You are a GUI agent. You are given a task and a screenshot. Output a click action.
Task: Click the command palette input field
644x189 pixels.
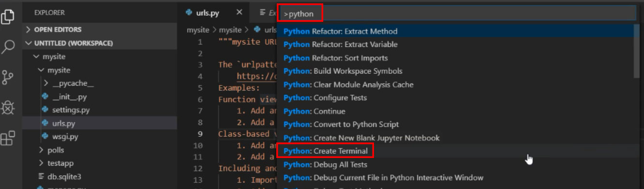pyautogui.click(x=459, y=14)
